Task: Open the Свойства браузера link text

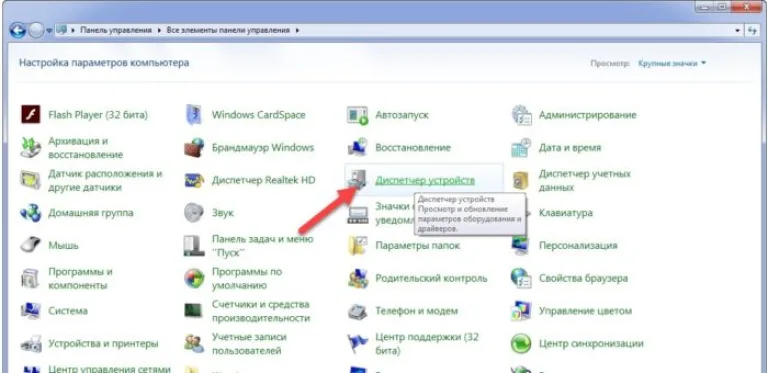Action: pos(583,278)
